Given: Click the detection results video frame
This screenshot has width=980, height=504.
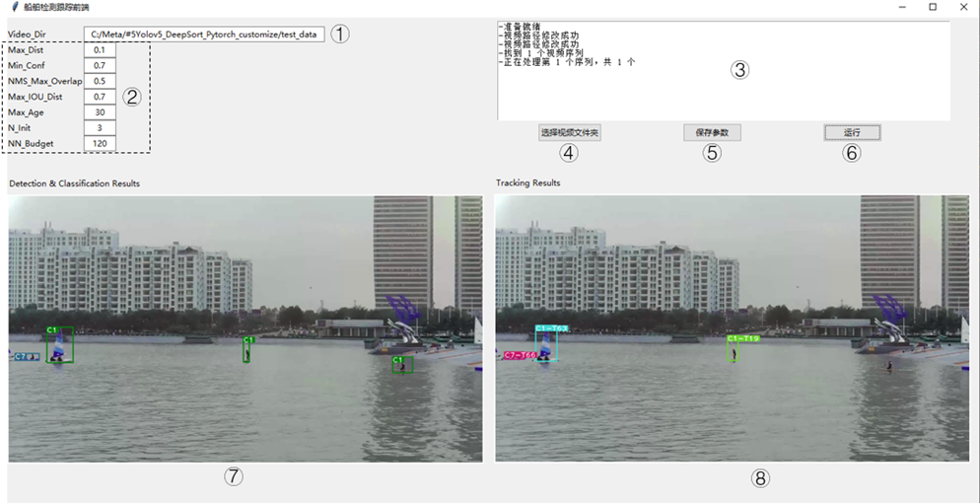Looking at the screenshot, I should tap(245, 327).
